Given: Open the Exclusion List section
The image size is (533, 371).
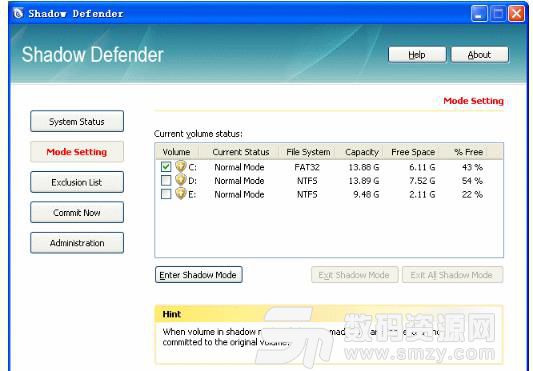Looking at the screenshot, I should click(x=77, y=182).
